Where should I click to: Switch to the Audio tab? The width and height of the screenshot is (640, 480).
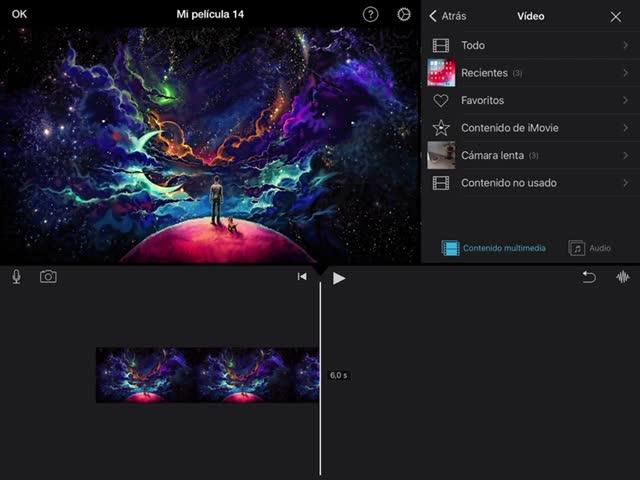589,248
